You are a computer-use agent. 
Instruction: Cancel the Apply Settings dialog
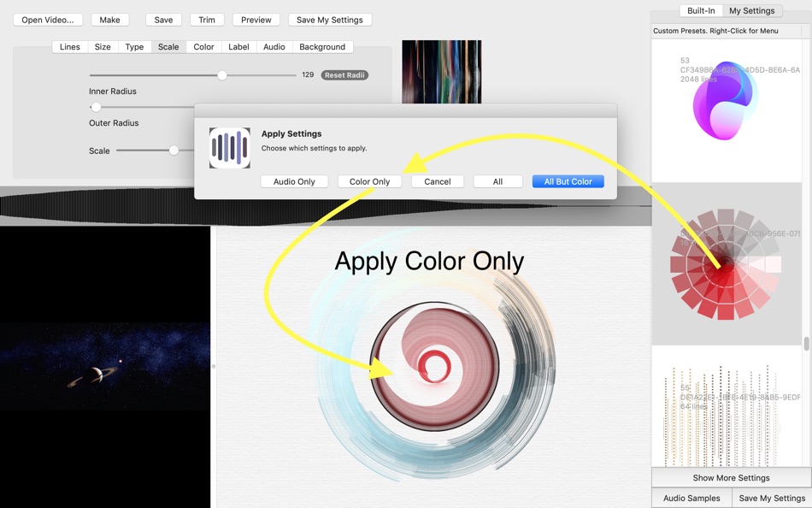point(438,181)
